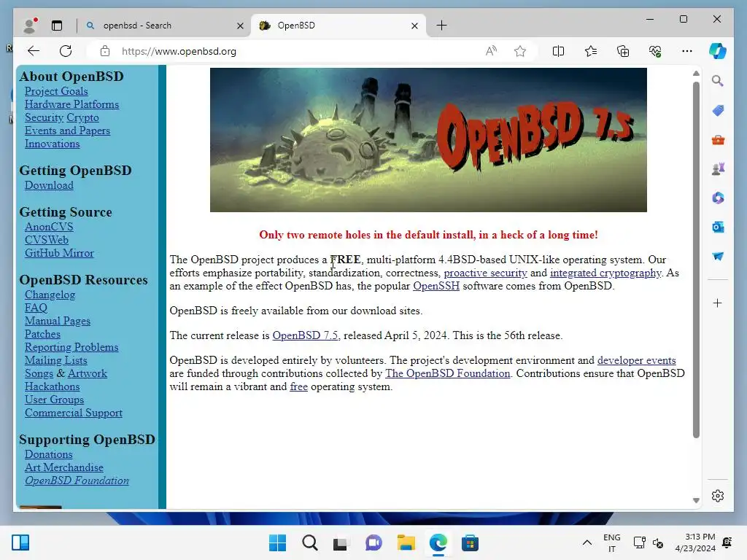The width and height of the screenshot is (747, 560).
Task: Launch Copilot from the toolbar
Action: [718, 51]
